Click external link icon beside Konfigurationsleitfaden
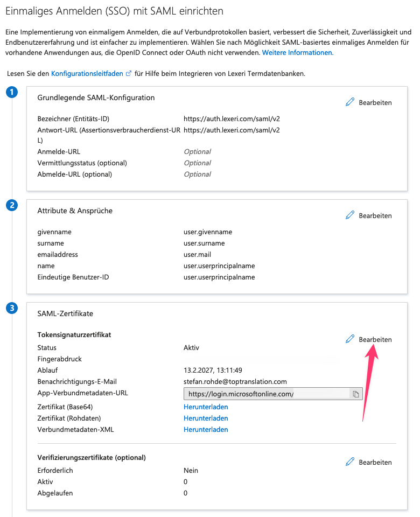The width and height of the screenshot is (420, 517). coord(129,74)
